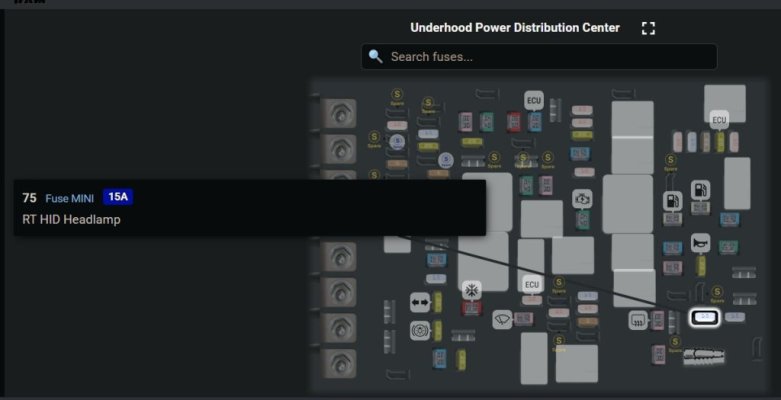
Task: Expand diagram with the fullscreen icon
Action: coord(648,28)
